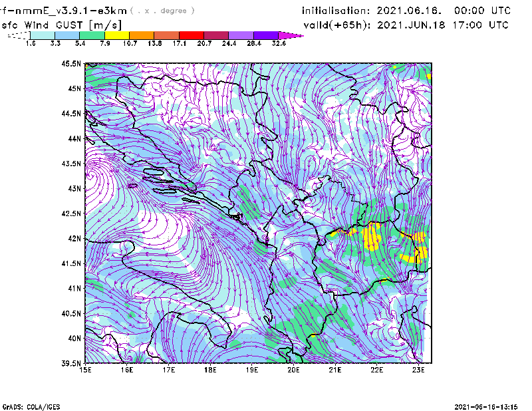Click the 40N latitude label
532x411 pixels.
74,339
